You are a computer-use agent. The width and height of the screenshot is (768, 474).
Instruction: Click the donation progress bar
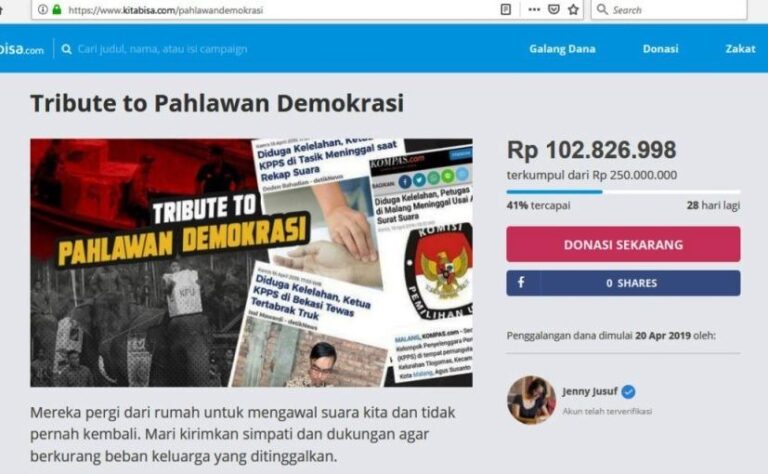(x=623, y=192)
